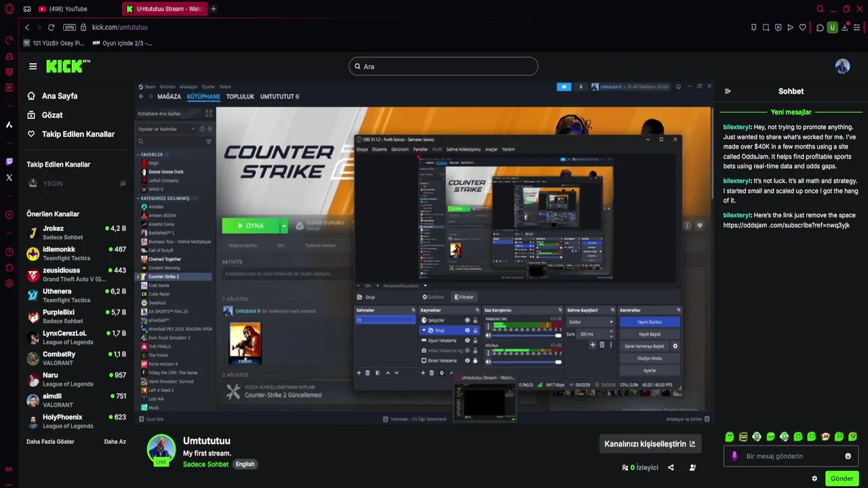Select the angry yellow emote in chat
The image size is (868, 488).
[x=743, y=436]
